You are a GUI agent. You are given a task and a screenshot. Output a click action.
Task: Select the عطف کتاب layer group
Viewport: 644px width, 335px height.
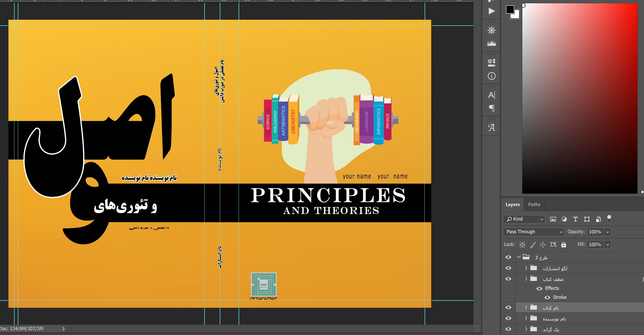click(553, 279)
